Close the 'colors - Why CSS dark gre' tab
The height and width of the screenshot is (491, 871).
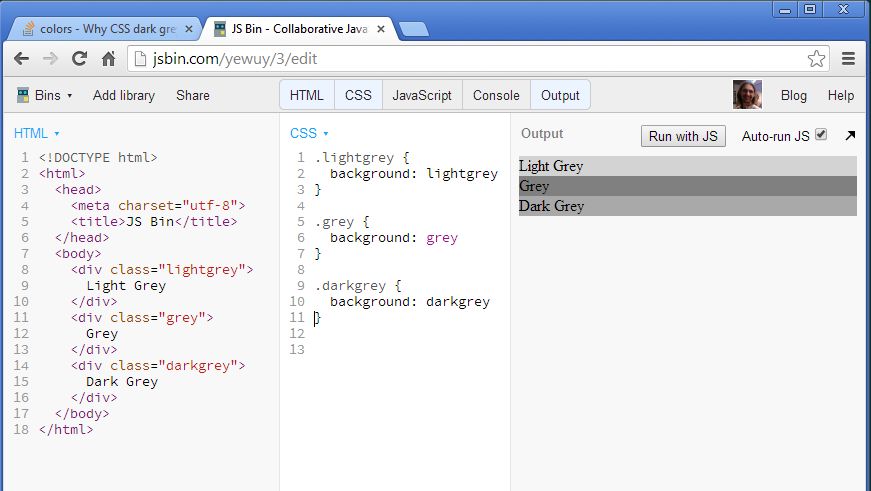[189, 29]
